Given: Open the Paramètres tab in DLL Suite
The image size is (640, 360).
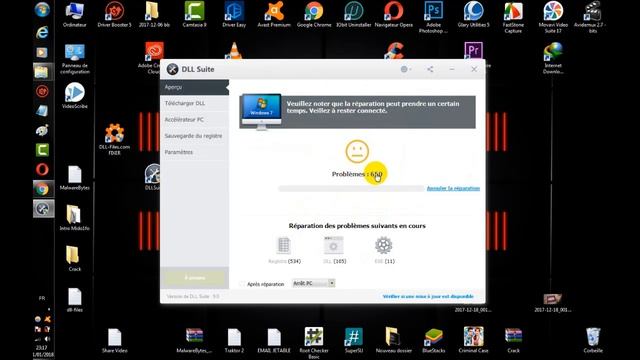Looking at the screenshot, I should pyautogui.click(x=194, y=152).
